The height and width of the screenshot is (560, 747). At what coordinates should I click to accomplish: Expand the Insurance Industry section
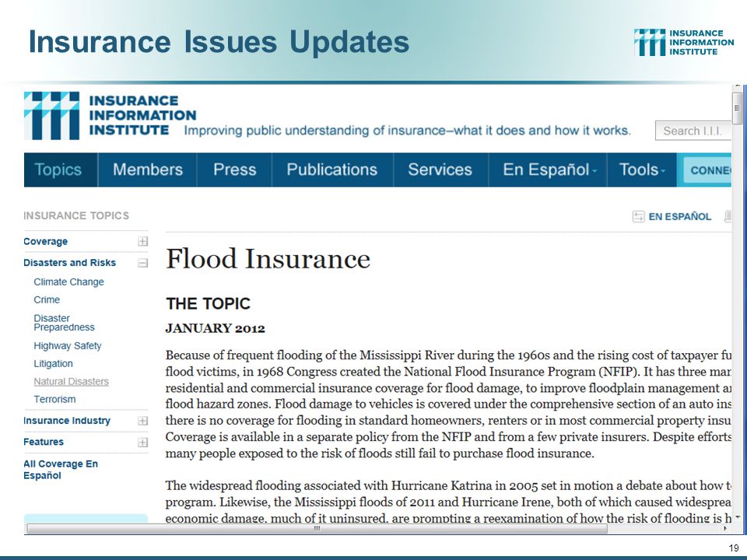142,421
